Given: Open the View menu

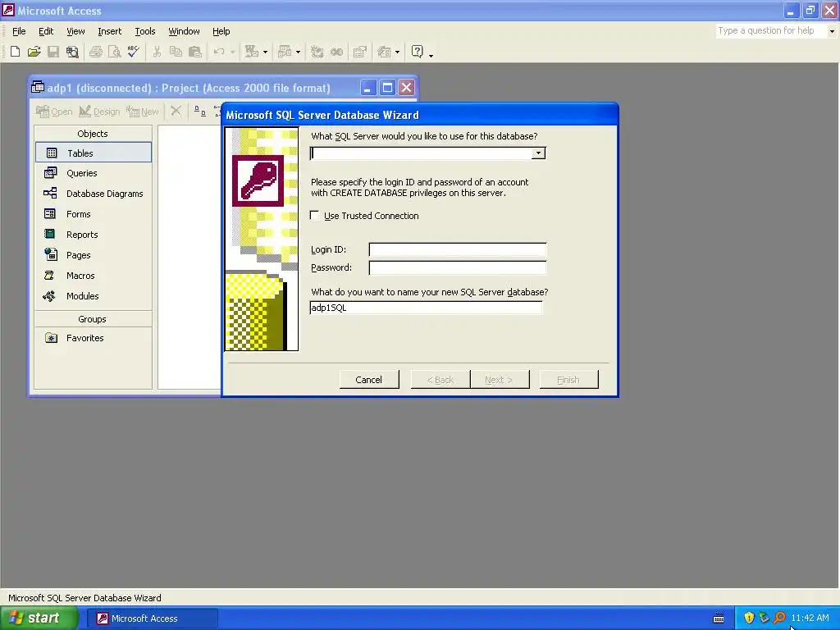Looking at the screenshot, I should 75,31.
